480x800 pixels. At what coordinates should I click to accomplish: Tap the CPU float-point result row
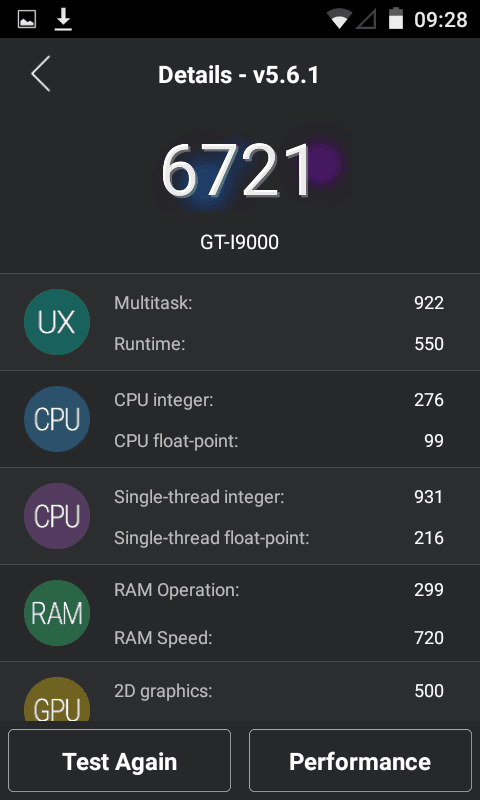[x=279, y=441]
